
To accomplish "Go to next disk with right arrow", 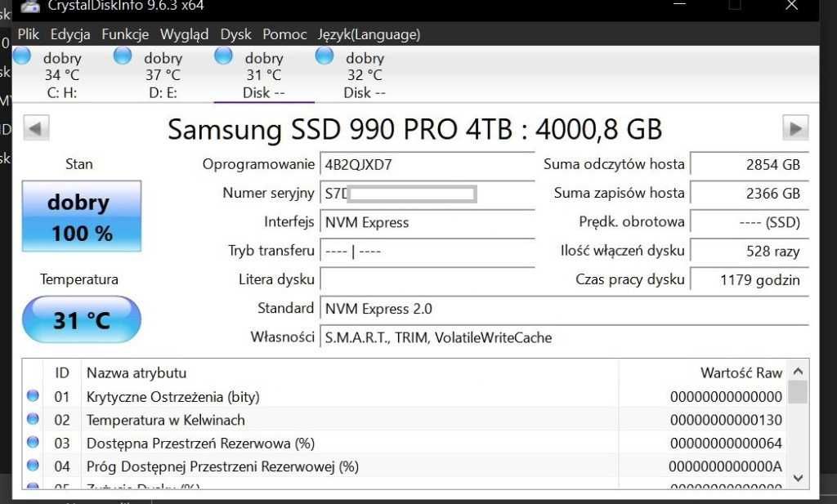I will pyautogui.click(x=795, y=128).
